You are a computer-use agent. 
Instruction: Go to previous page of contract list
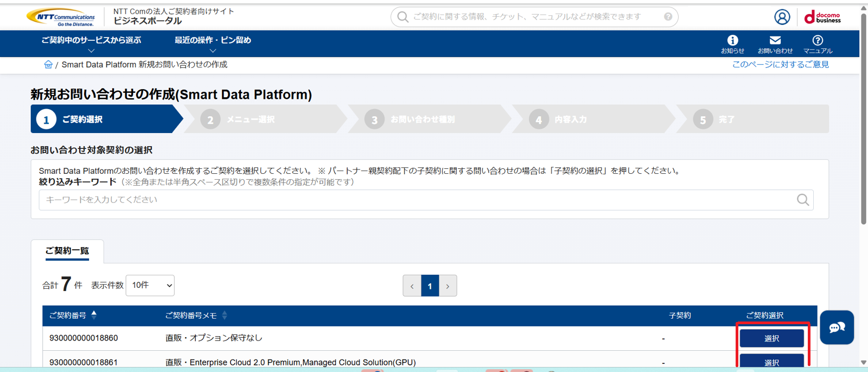[412, 286]
